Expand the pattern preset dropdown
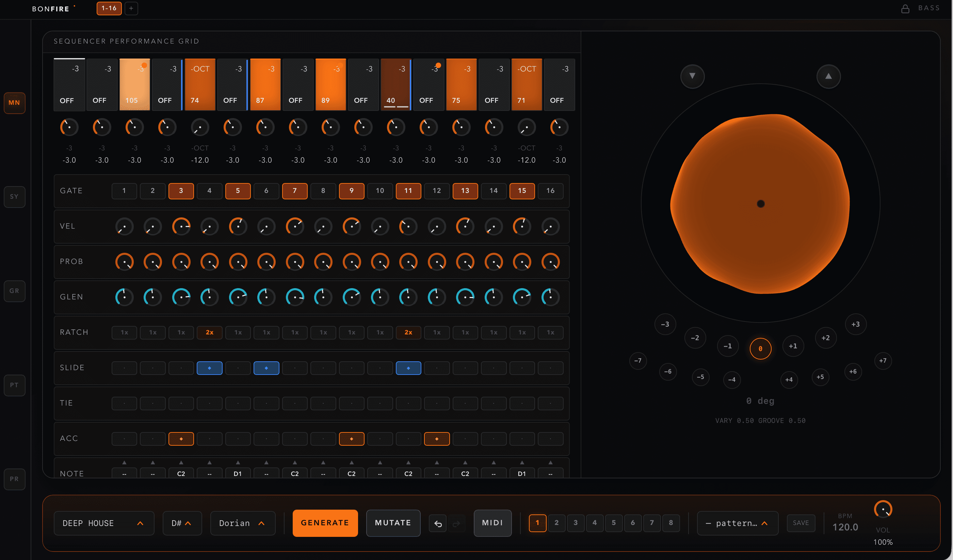Image resolution: width=953 pixels, height=560 pixels. coord(738,523)
